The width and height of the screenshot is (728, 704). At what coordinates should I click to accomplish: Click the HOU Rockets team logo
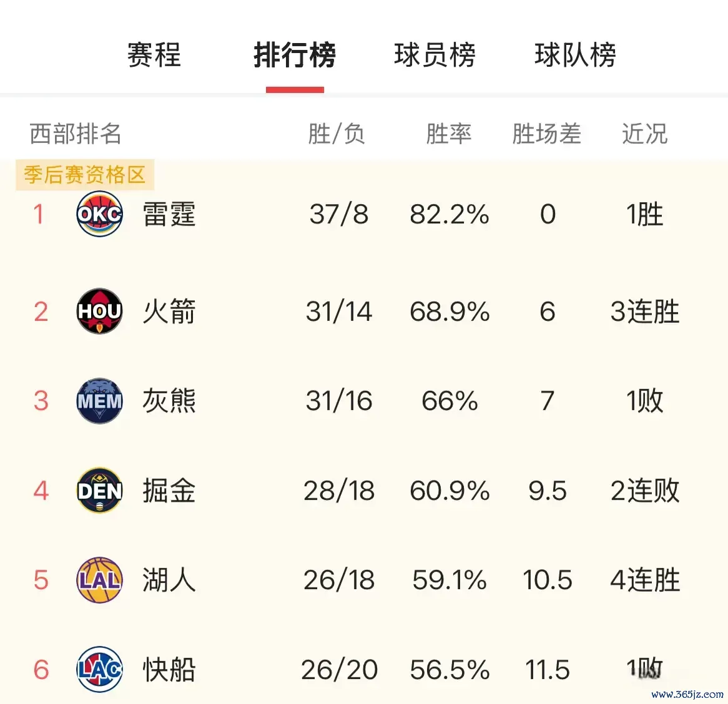pos(99,311)
